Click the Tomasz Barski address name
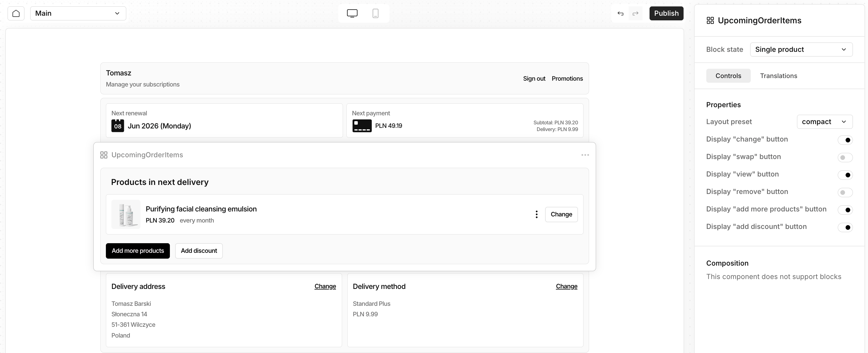Image resolution: width=868 pixels, height=353 pixels. (131, 304)
